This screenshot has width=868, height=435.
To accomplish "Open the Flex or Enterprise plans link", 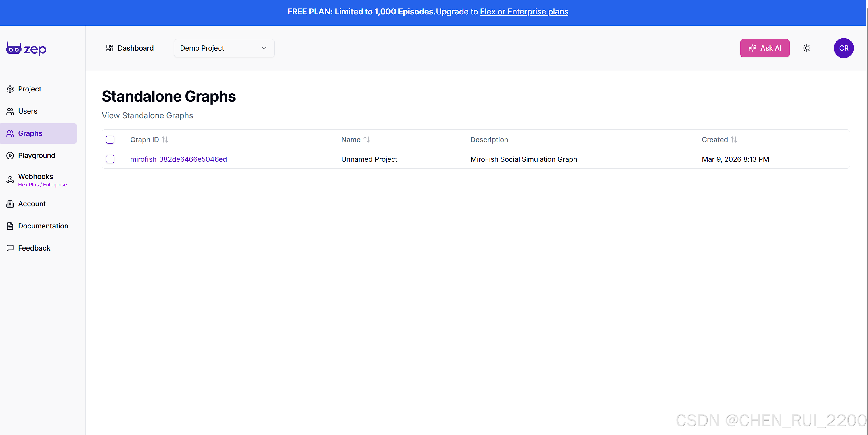I will click(524, 12).
